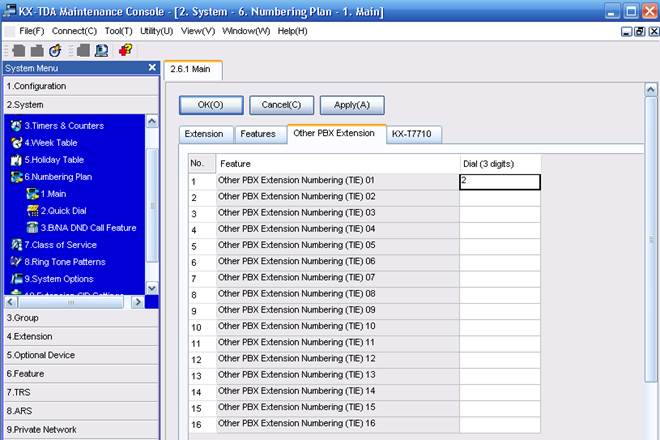
Task: Click Other PBX Extension Numbering (TIE) 13 row
Action: [x=338, y=376]
